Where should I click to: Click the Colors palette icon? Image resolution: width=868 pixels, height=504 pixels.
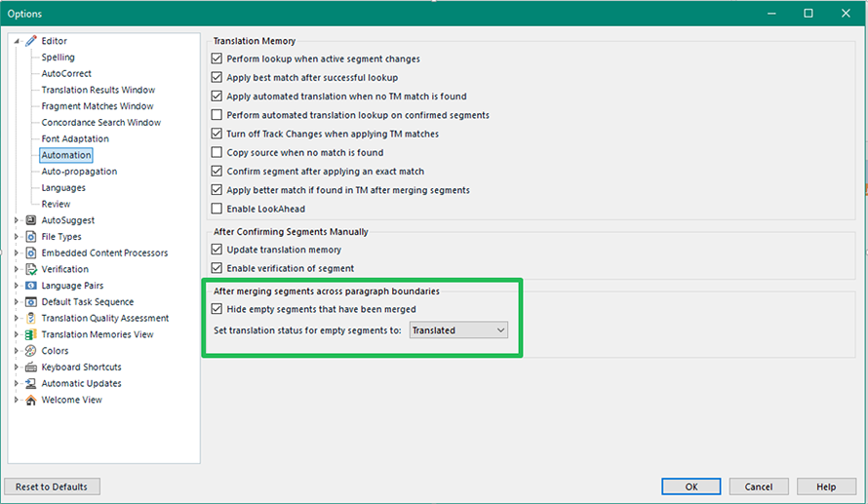31,351
